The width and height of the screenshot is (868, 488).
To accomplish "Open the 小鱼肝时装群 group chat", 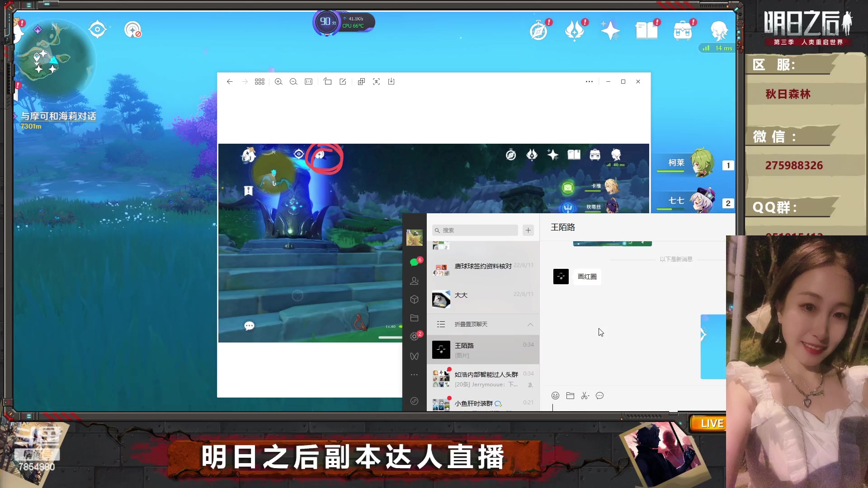I will (483, 403).
